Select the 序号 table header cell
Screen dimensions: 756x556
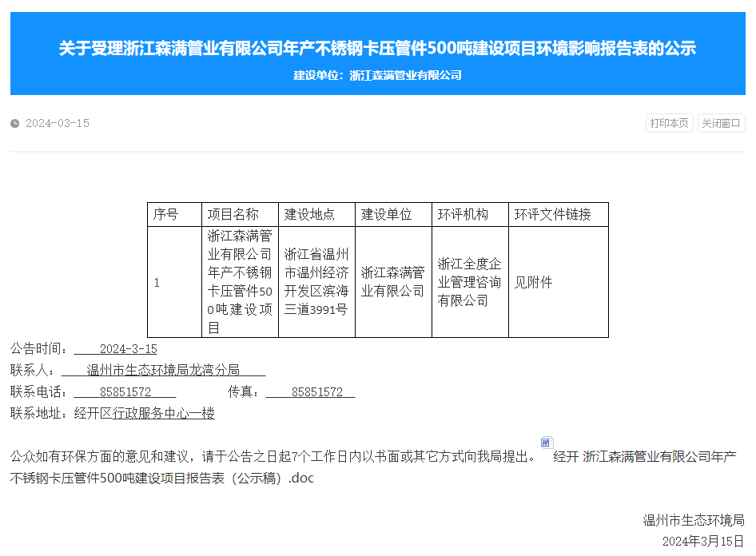click(174, 214)
